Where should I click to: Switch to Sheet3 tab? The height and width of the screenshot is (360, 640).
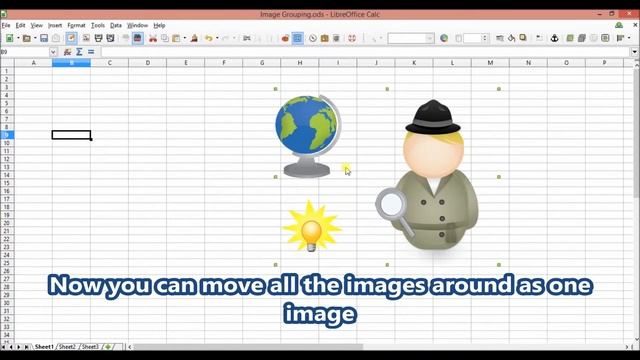click(90, 347)
